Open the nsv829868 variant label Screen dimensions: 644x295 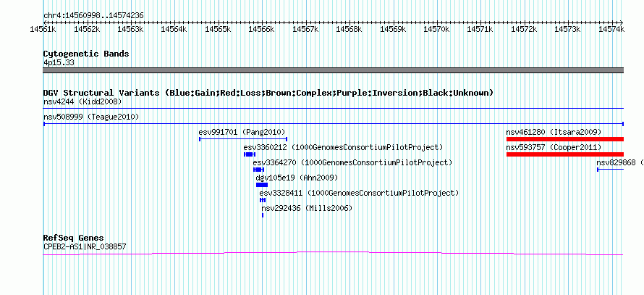(x=620, y=163)
